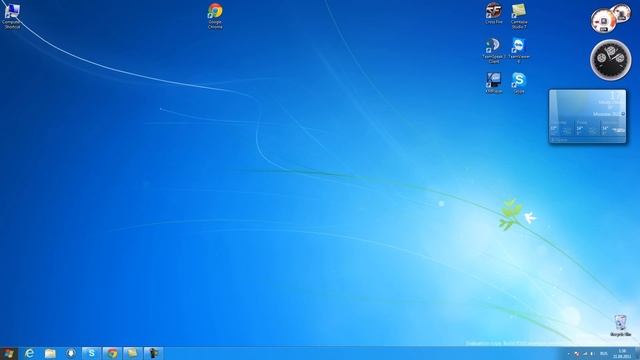Click Show Desktop button at taskbar end

637,354
